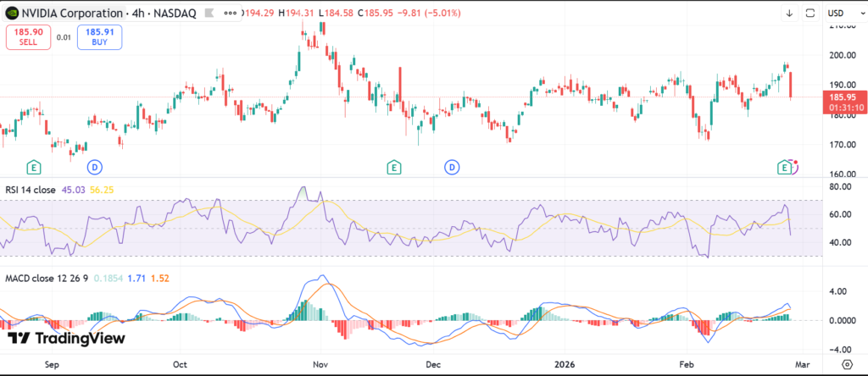Click the TradingView logo
This screenshot has width=868, height=376.
tap(66, 338)
